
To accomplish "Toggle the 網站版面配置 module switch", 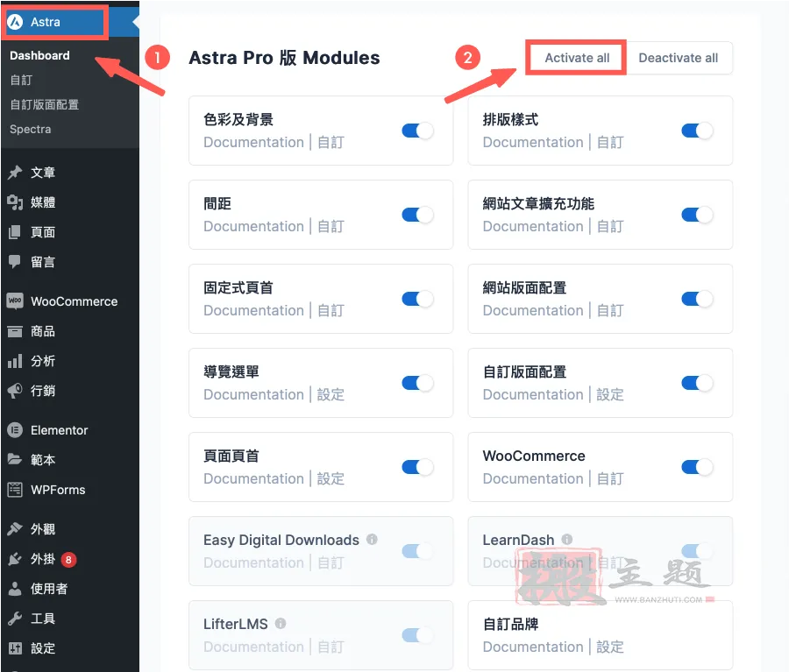I will coord(697,299).
